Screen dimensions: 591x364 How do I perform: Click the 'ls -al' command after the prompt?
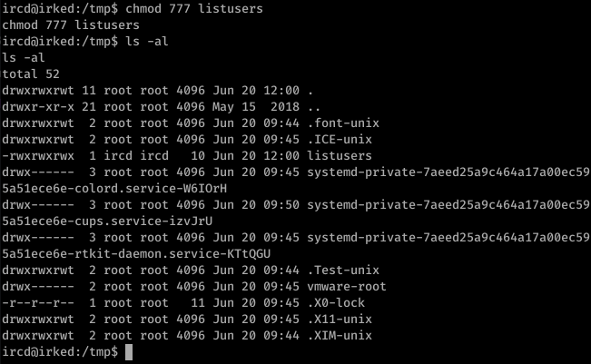pos(147,41)
